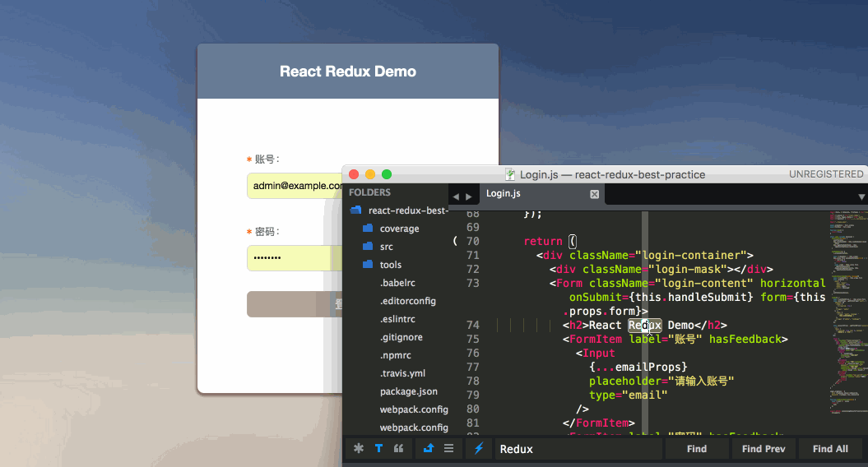Click type="email" on line 79

(629, 395)
